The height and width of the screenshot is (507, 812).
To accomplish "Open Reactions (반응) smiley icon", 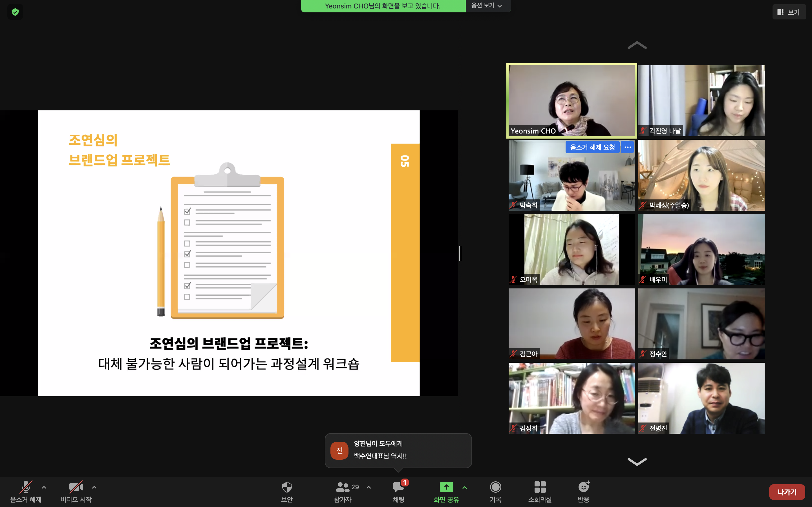I will pos(584,487).
